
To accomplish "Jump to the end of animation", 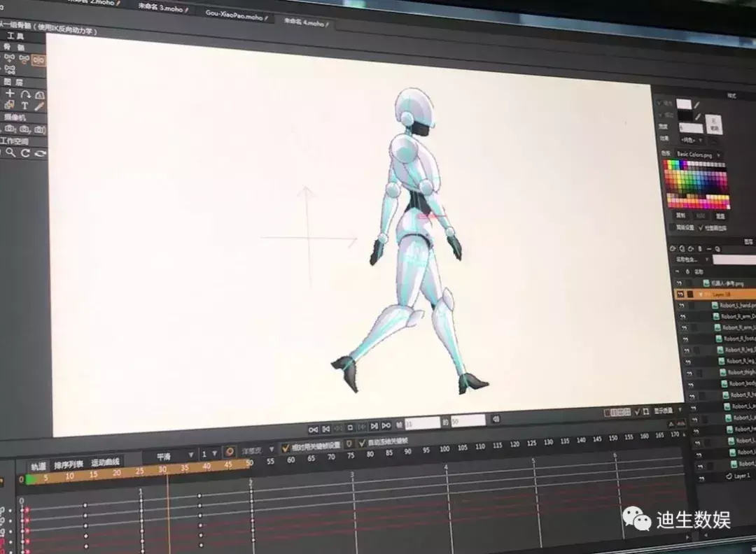I will pyautogui.click(x=388, y=425).
